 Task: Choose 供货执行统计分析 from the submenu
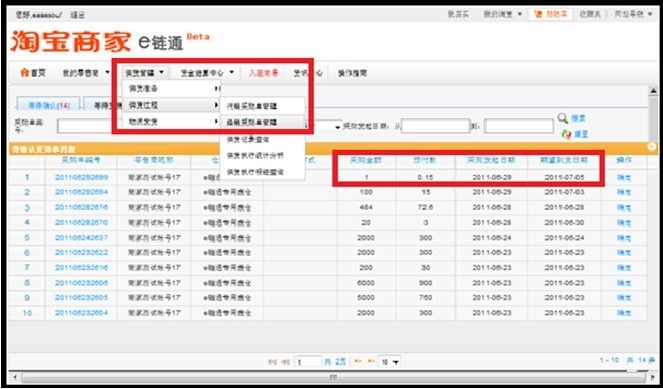click(x=255, y=156)
